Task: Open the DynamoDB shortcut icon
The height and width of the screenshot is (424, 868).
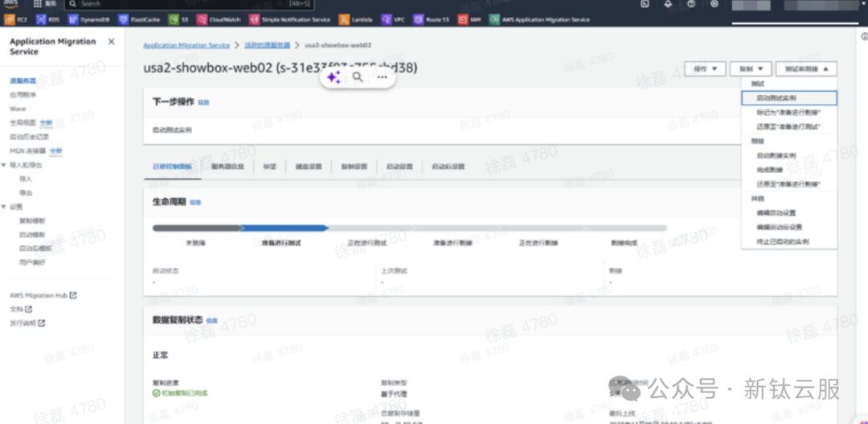Action: click(x=72, y=19)
